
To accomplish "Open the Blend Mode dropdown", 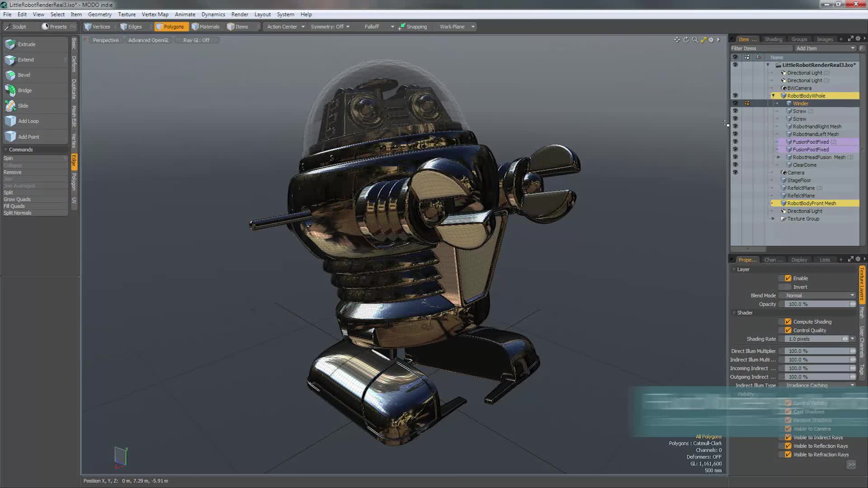I will 819,296.
